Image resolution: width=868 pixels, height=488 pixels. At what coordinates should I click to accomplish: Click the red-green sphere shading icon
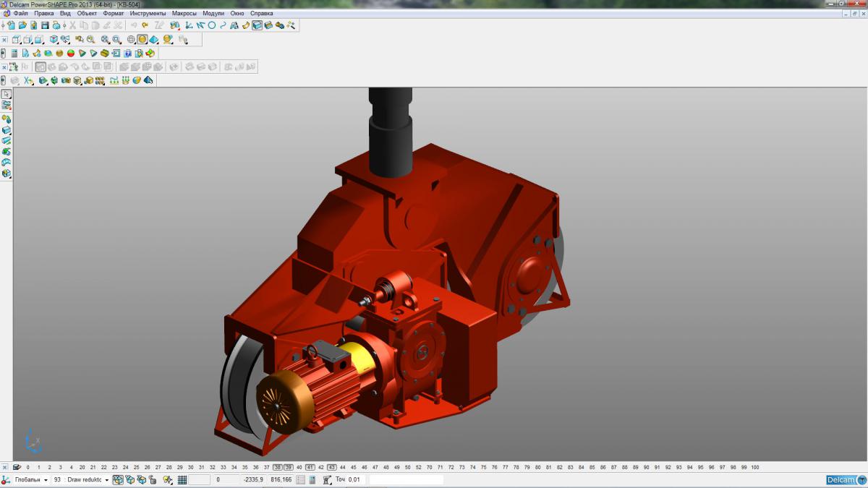(x=71, y=53)
